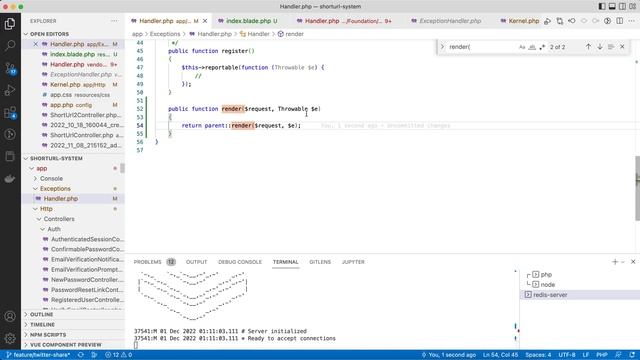
Task: Click UTF-8 encoding status item
Action: click(567, 355)
